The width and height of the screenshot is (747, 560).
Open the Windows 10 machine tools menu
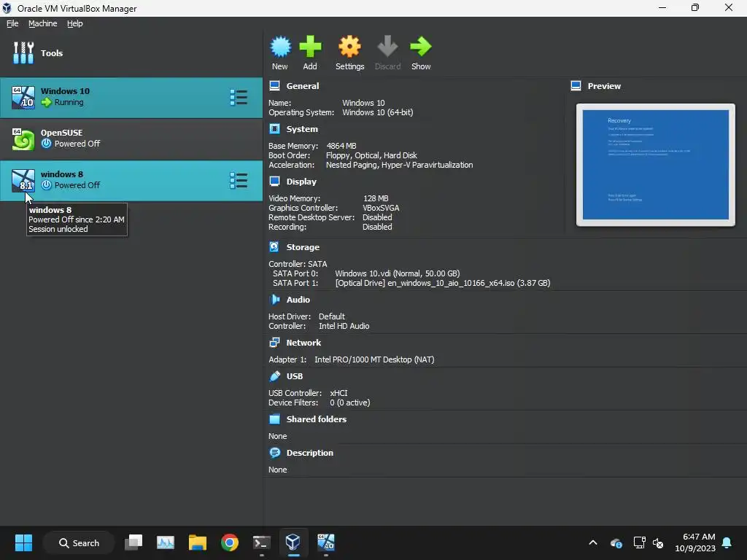point(239,97)
